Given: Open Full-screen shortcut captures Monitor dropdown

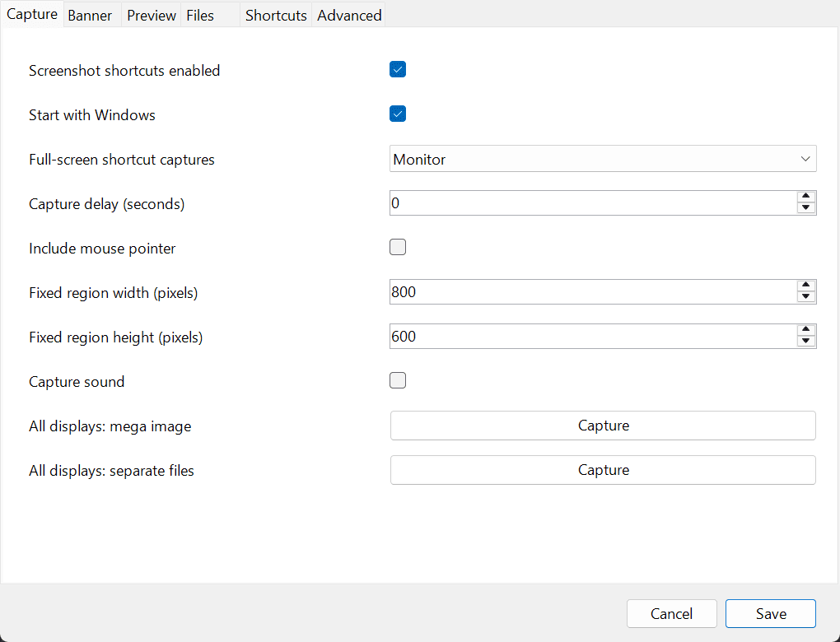Looking at the screenshot, I should (603, 159).
